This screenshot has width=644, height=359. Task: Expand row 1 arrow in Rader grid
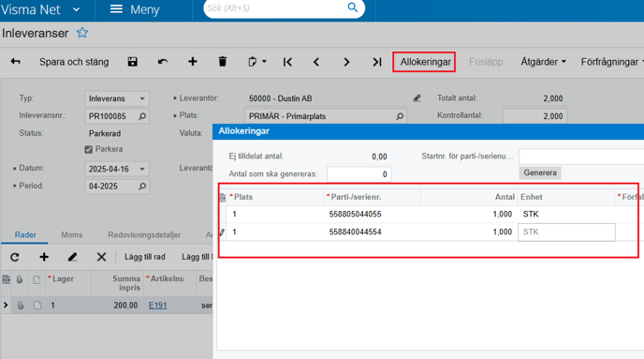point(6,306)
